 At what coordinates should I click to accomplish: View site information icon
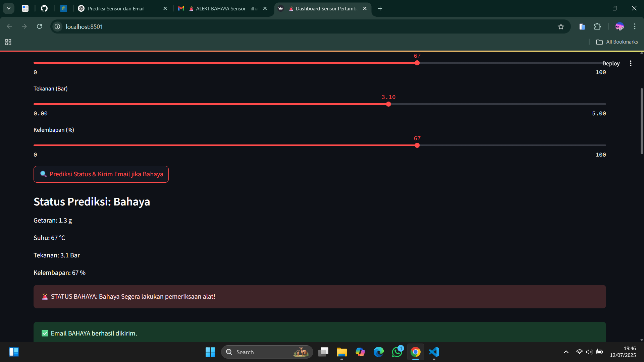point(58,26)
